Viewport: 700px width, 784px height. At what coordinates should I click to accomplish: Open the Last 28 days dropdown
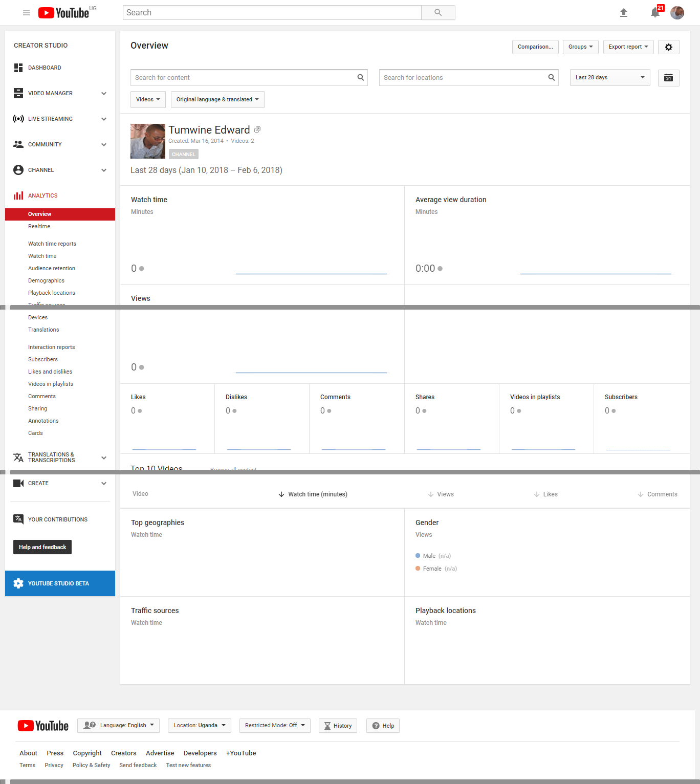coord(609,78)
